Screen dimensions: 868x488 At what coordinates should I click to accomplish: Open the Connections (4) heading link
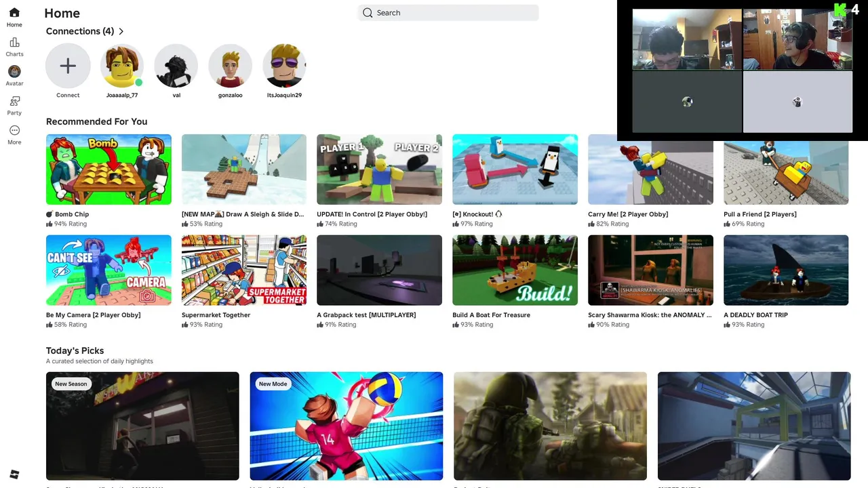[x=80, y=31]
